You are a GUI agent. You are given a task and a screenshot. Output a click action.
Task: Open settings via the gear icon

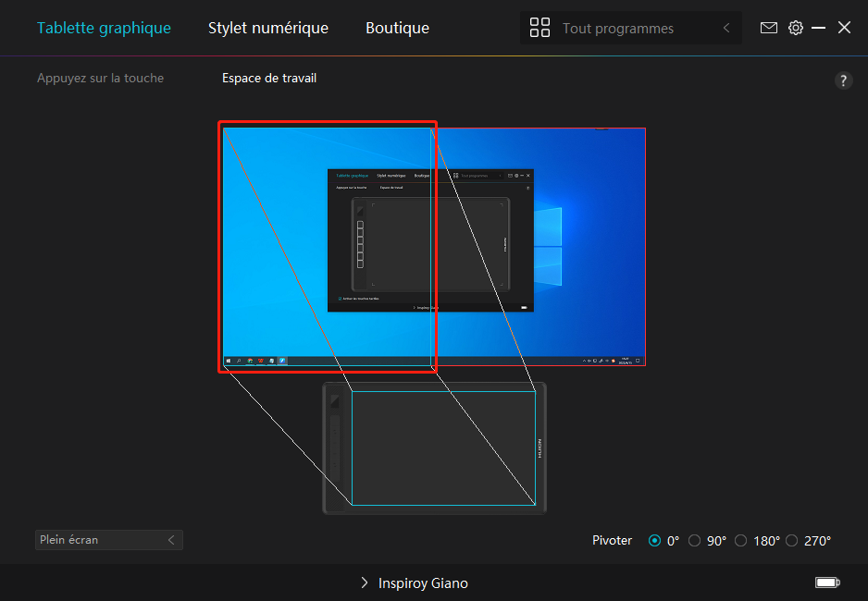pyautogui.click(x=796, y=28)
